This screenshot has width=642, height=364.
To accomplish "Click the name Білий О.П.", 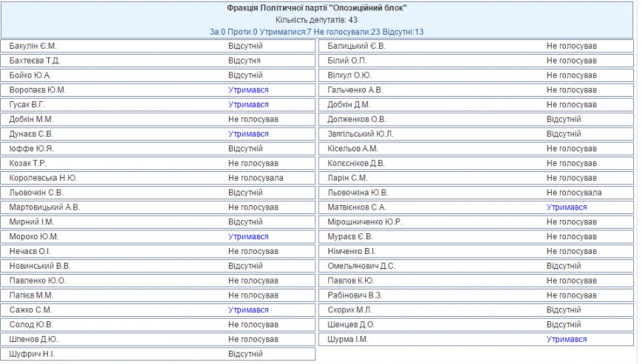I will coord(347,61).
